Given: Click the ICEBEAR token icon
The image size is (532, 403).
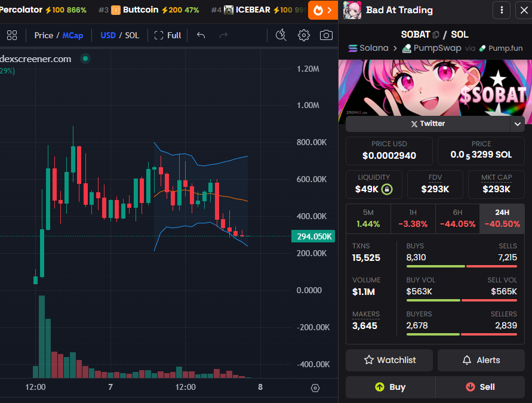Looking at the screenshot, I should click(229, 10).
